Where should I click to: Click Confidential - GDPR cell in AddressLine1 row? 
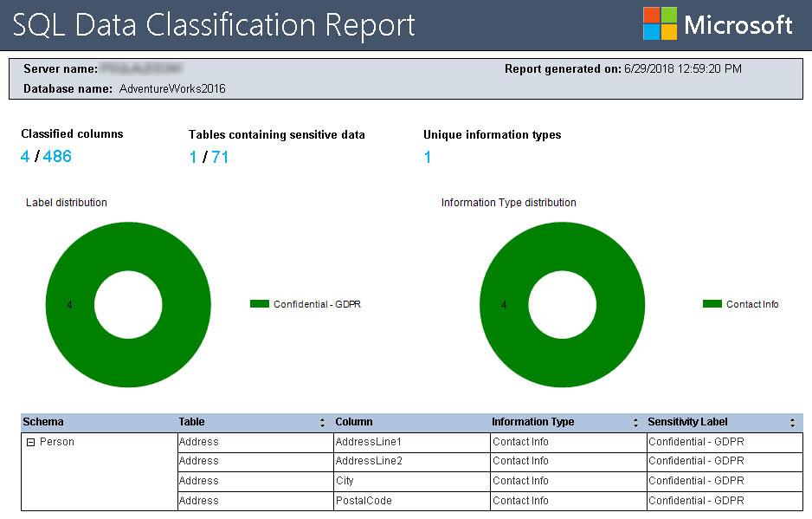pyautogui.click(x=725, y=442)
